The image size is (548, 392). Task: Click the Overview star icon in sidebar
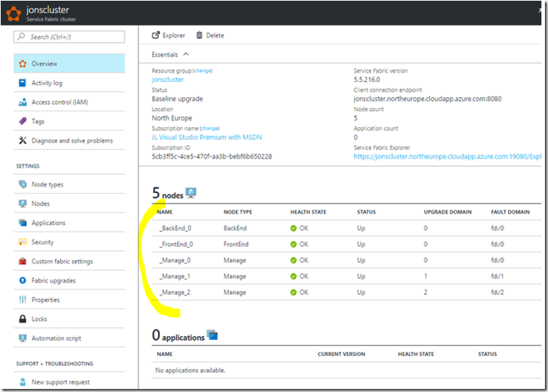tap(23, 64)
